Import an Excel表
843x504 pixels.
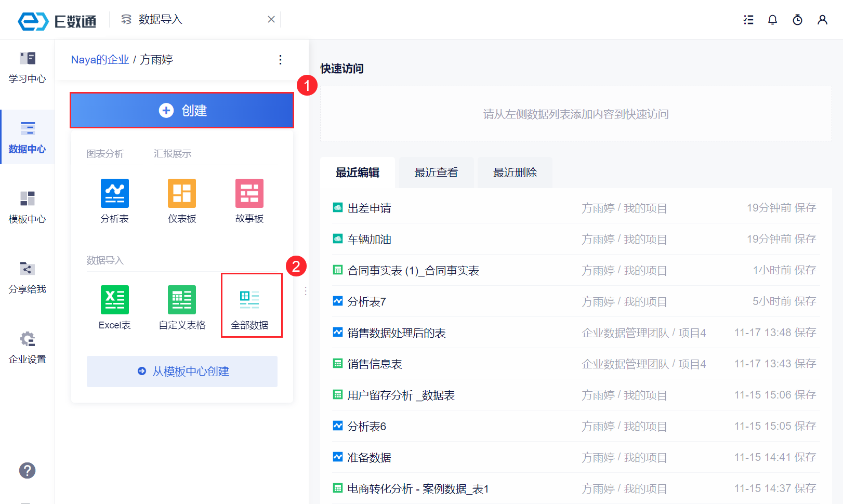click(x=114, y=308)
